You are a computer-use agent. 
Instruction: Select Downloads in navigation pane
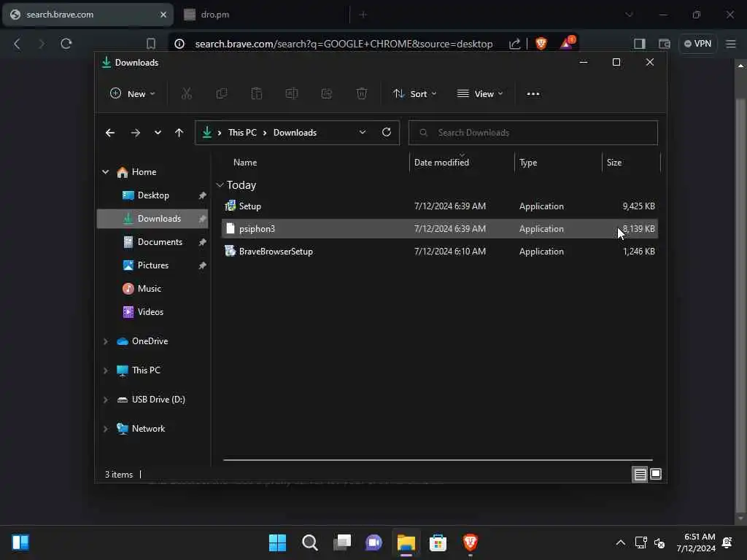[152, 219]
